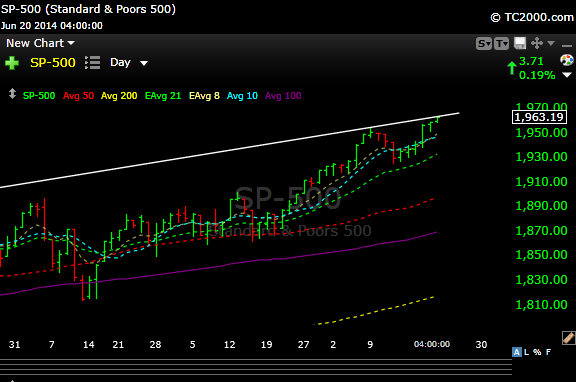576x382 pixels.
Task: Click the green up-arrow price change indicator
Action: (512, 68)
